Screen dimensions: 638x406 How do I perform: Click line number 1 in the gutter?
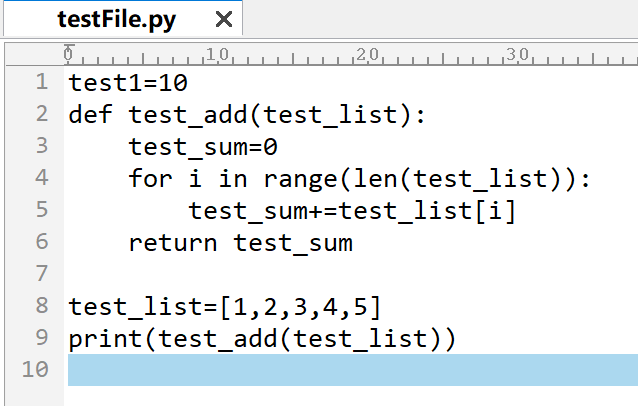tap(41, 82)
